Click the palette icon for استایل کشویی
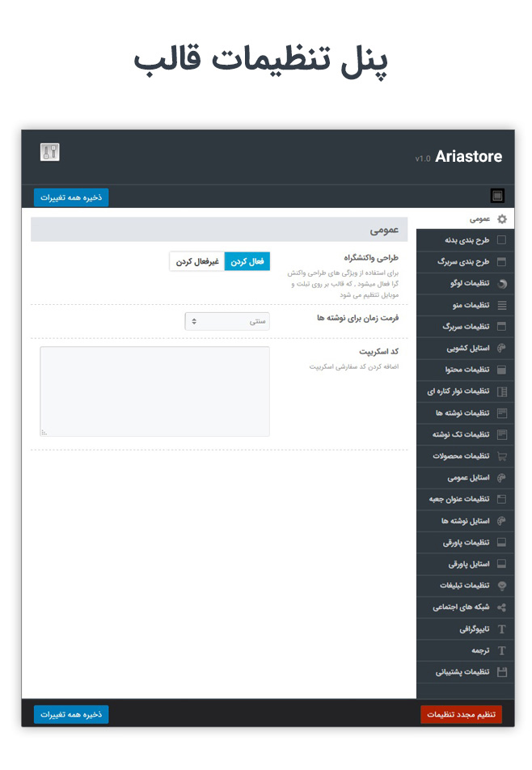This screenshot has height=770, width=532. pyautogui.click(x=502, y=349)
